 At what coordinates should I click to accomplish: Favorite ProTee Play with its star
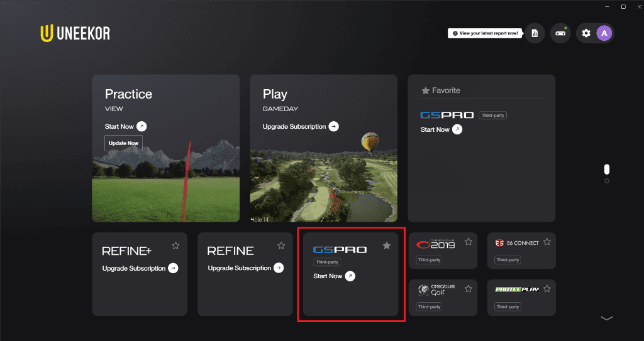pyautogui.click(x=547, y=289)
